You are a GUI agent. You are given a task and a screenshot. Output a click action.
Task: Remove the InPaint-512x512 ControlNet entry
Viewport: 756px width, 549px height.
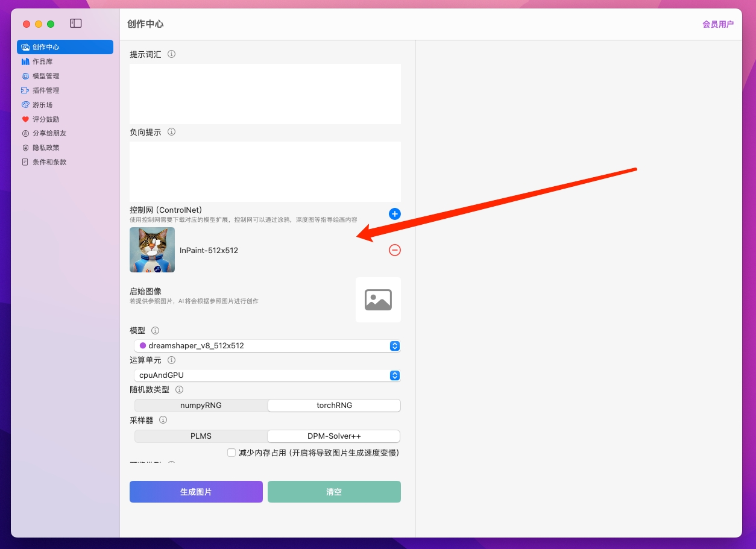coord(395,250)
